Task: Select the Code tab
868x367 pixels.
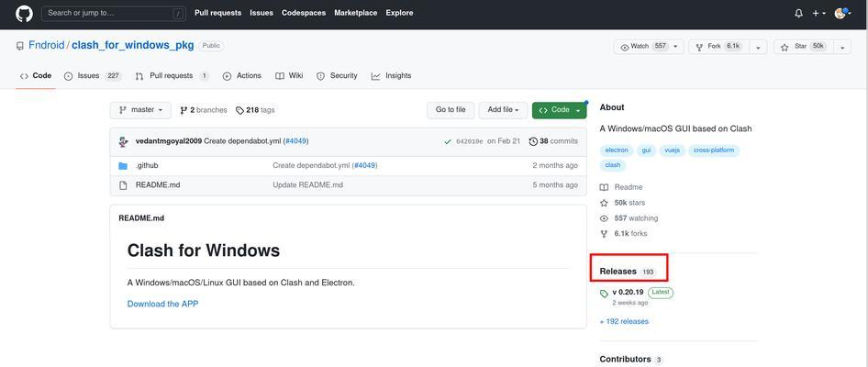Action: click(x=36, y=76)
